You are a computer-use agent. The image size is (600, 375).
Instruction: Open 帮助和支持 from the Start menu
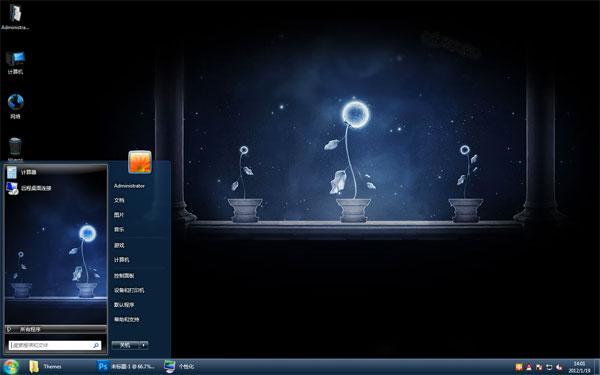coord(127,320)
